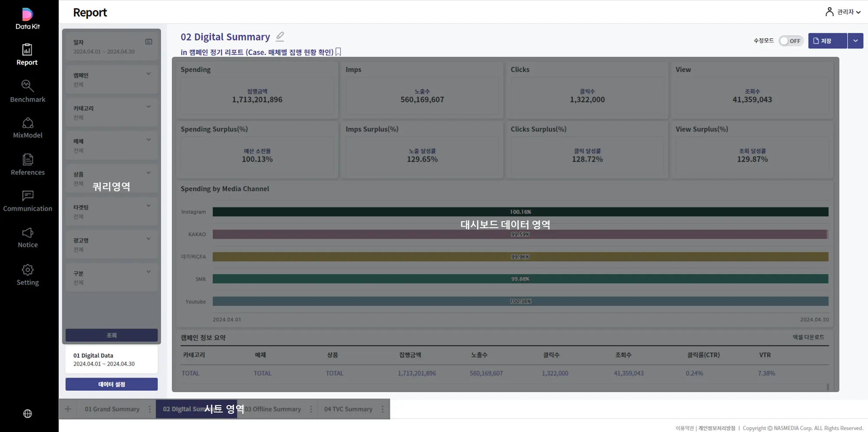Open the References section
The image size is (868, 432).
[27, 164]
